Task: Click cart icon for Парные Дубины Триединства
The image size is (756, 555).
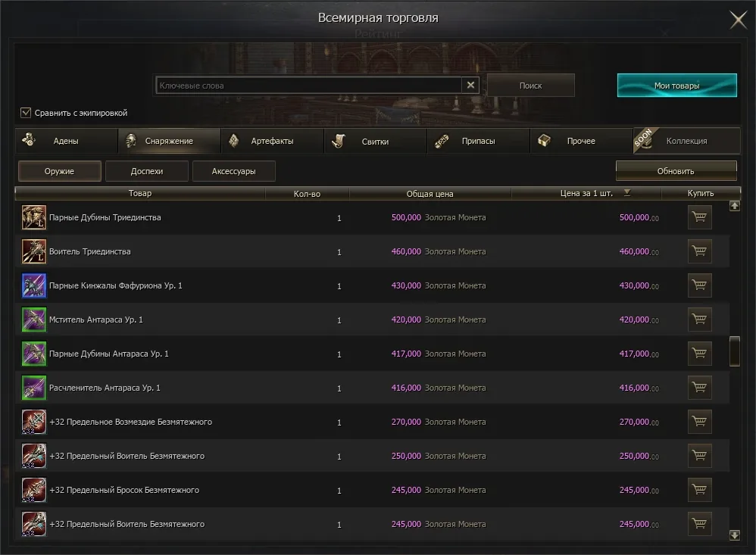Action: (x=699, y=217)
